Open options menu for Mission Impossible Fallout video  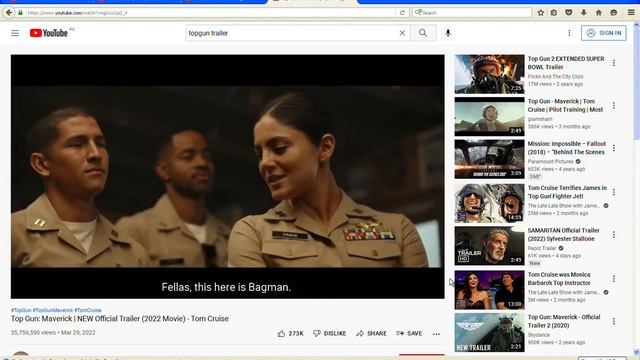[x=613, y=148]
